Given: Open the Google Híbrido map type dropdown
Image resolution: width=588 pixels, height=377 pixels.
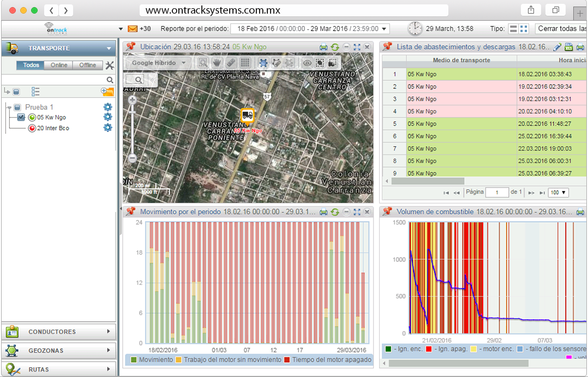Looking at the screenshot, I should tap(159, 63).
